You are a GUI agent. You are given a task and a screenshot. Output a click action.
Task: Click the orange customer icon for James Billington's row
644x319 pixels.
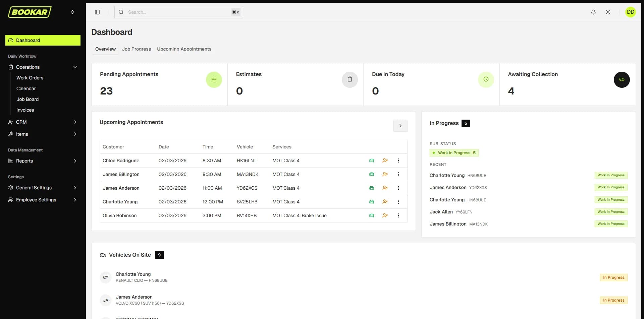click(385, 174)
